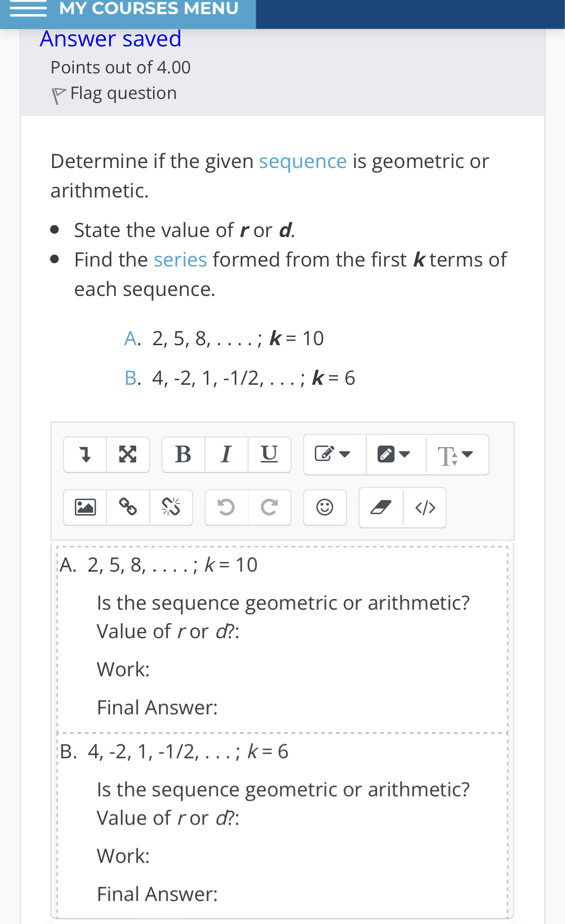The height and width of the screenshot is (924, 565).
Task: Undo last edit in the text editor
Action: [226, 507]
